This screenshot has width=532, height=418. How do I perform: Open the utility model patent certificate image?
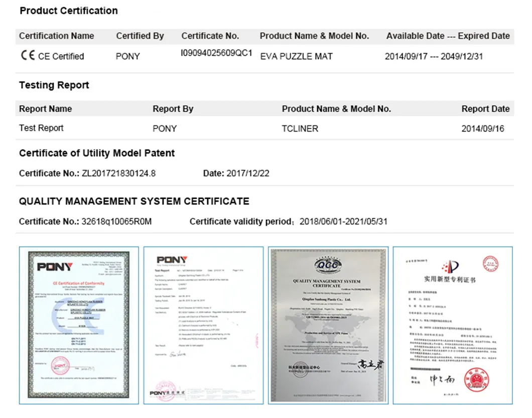(452, 325)
